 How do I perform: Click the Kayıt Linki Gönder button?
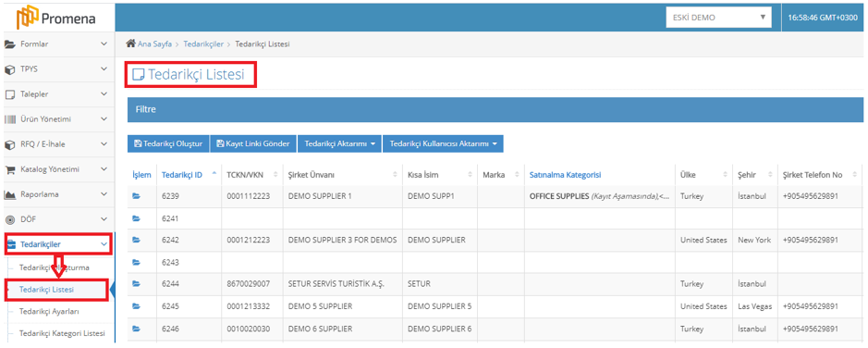coord(253,143)
